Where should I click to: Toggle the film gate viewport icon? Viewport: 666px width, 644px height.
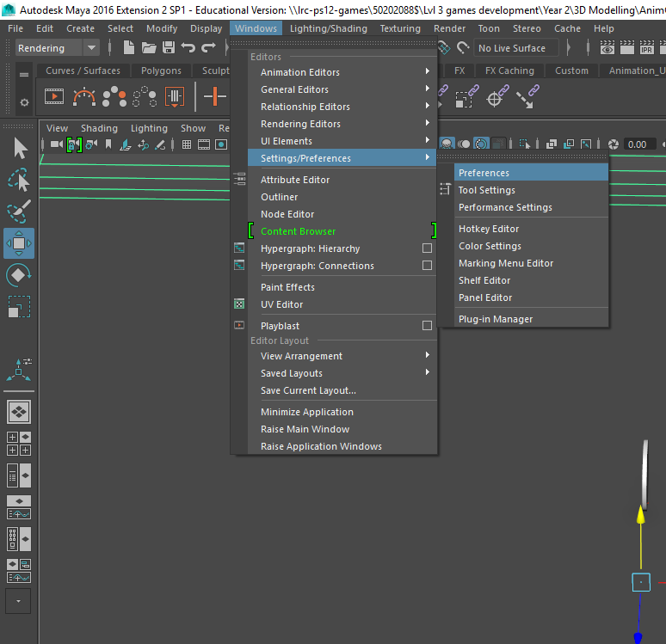(204, 144)
